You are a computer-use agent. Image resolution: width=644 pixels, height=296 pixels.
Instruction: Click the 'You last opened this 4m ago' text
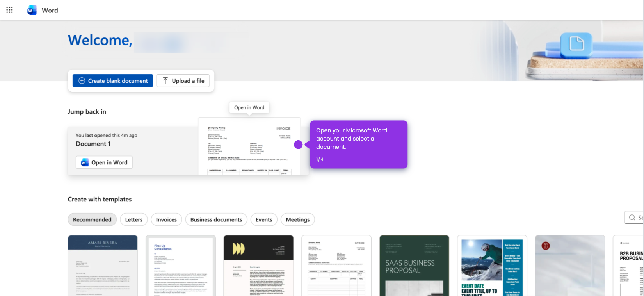(107, 135)
